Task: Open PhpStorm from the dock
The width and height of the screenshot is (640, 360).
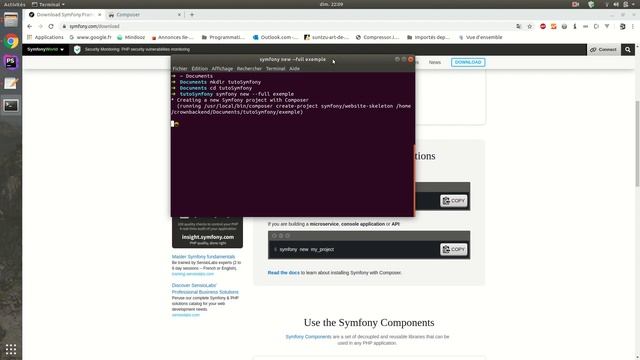Action: pos(11,62)
